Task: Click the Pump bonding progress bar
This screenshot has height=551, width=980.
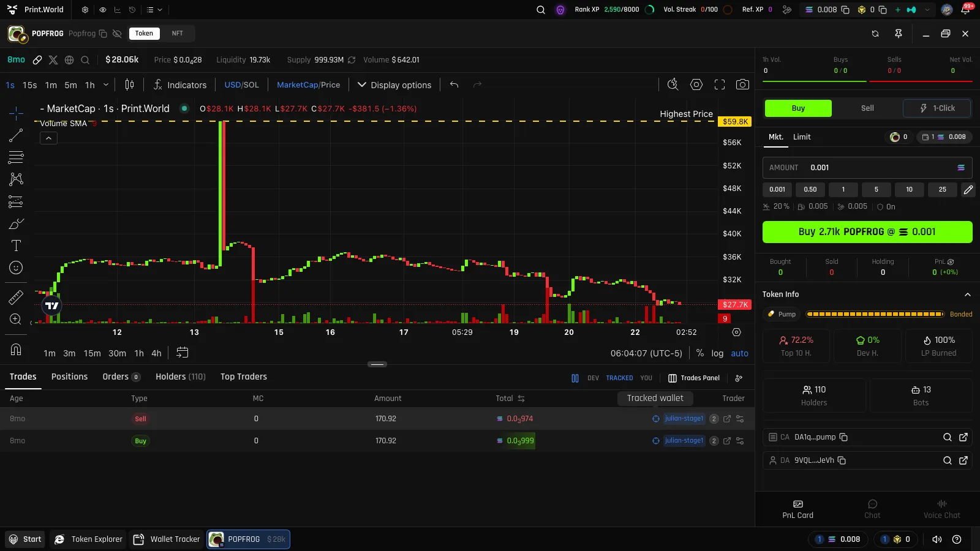Action: point(875,314)
